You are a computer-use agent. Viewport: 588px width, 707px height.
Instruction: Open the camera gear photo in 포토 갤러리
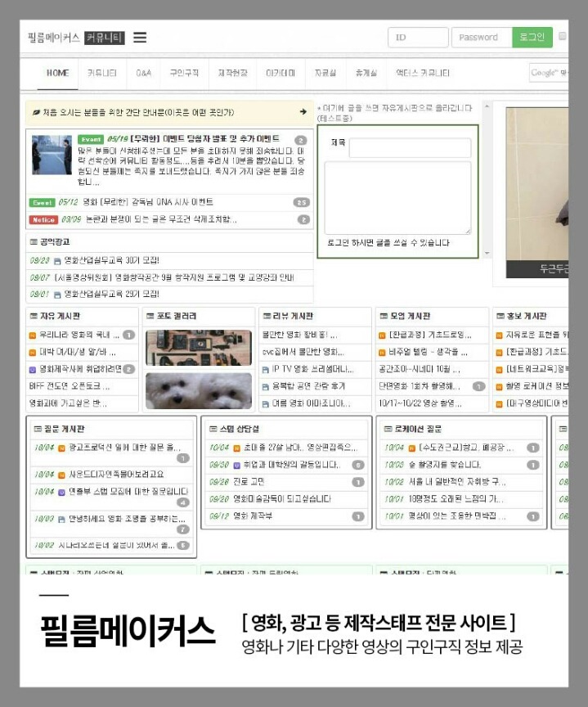coord(199,348)
